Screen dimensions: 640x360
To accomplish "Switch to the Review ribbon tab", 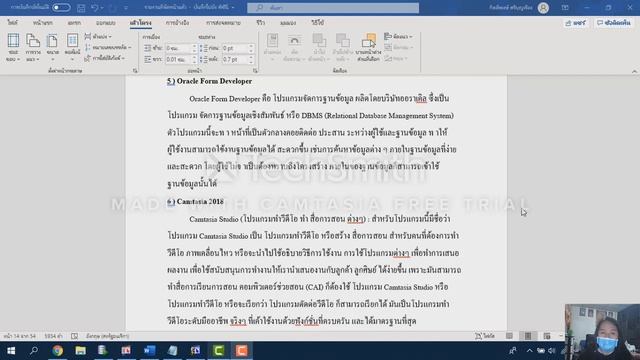I will click(261, 23).
